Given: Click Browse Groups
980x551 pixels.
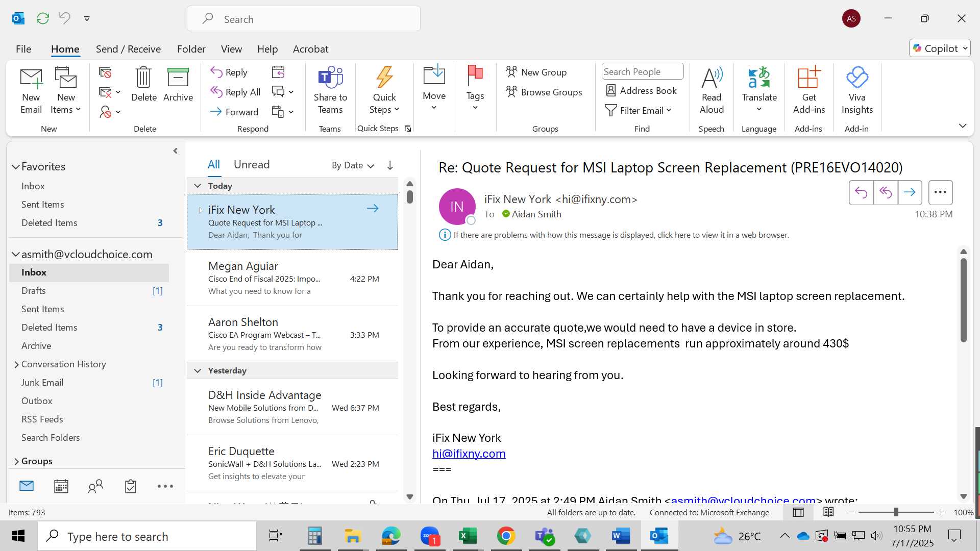Looking at the screenshot, I should (544, 92).
